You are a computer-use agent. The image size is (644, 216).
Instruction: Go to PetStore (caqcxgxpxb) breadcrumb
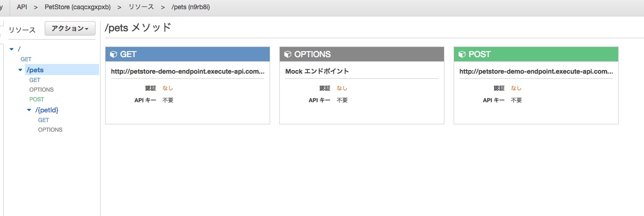(x=77, y=7)
